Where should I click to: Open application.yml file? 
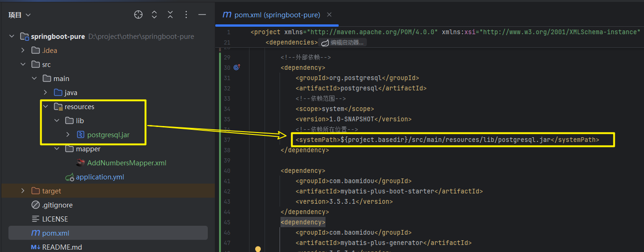click(99, 177)
